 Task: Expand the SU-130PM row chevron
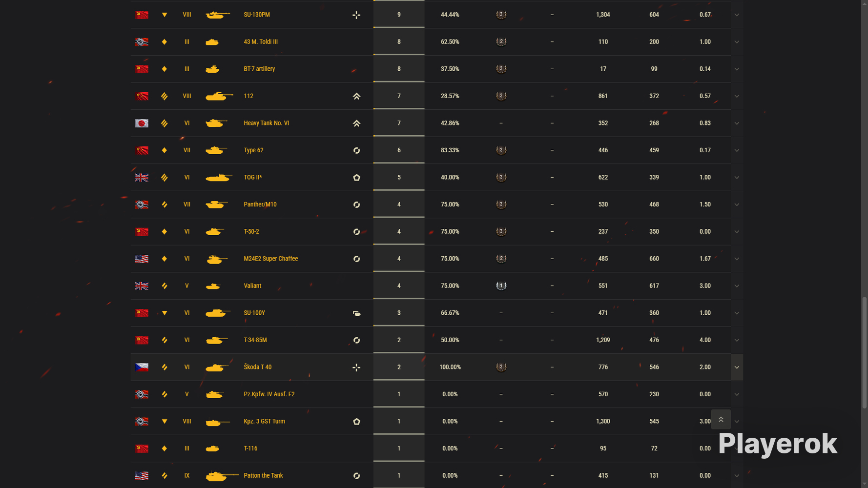pyautogui.click(x=737, y=15)
